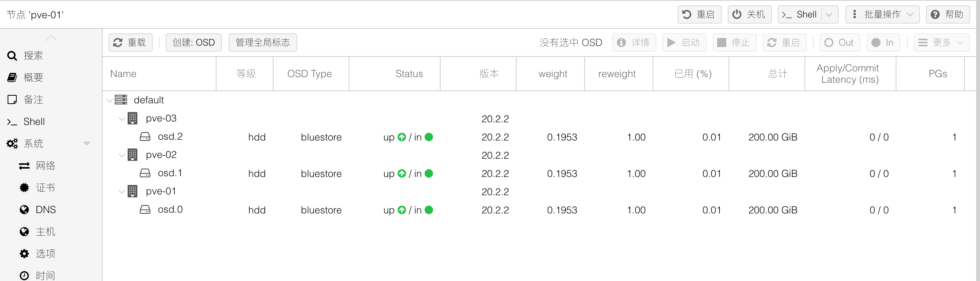Click the pve-02 building icon
This screenshot has height=281, width=980.
[x=133, y=155]
